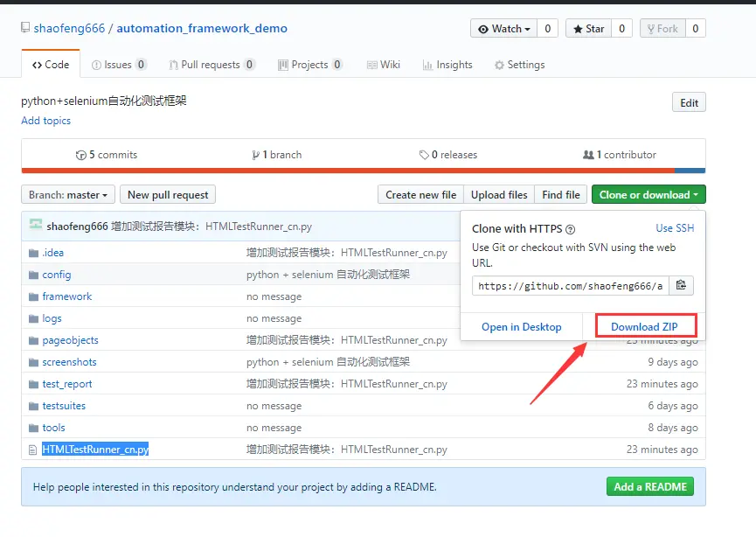Open the automation_framework_demo repository link

202,29
